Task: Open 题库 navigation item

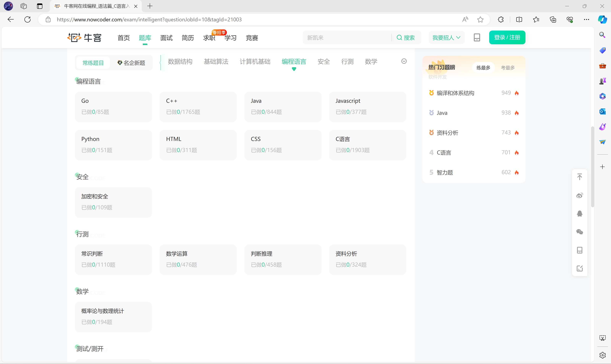Action: click(x=145, y=38)
